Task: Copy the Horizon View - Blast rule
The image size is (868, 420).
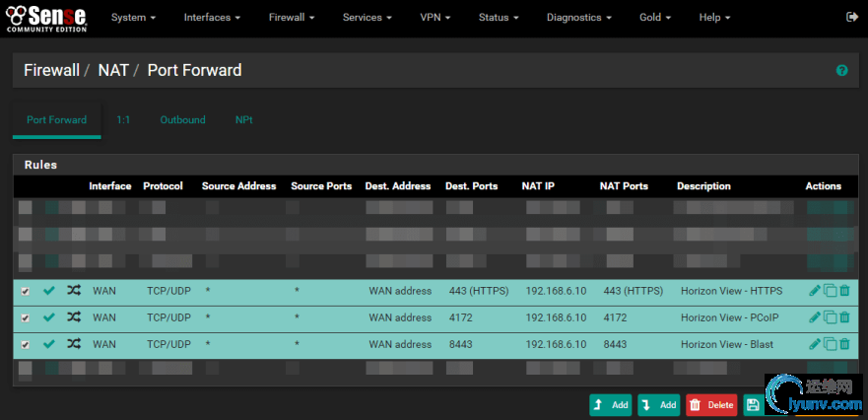Action: click(830, 344)
